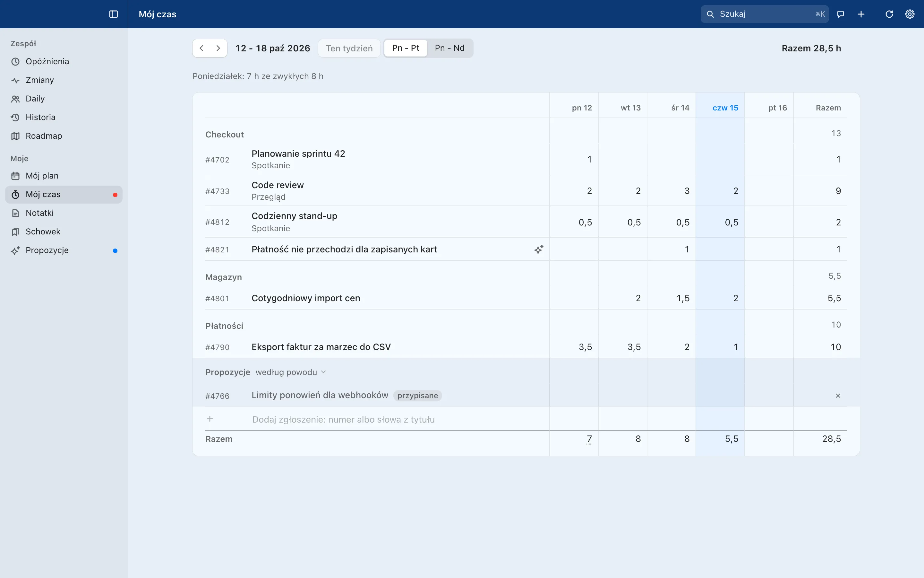This screenshot has width=924, height=578.
Task: Click Magazyn group heading
Action: click(223, 277)
